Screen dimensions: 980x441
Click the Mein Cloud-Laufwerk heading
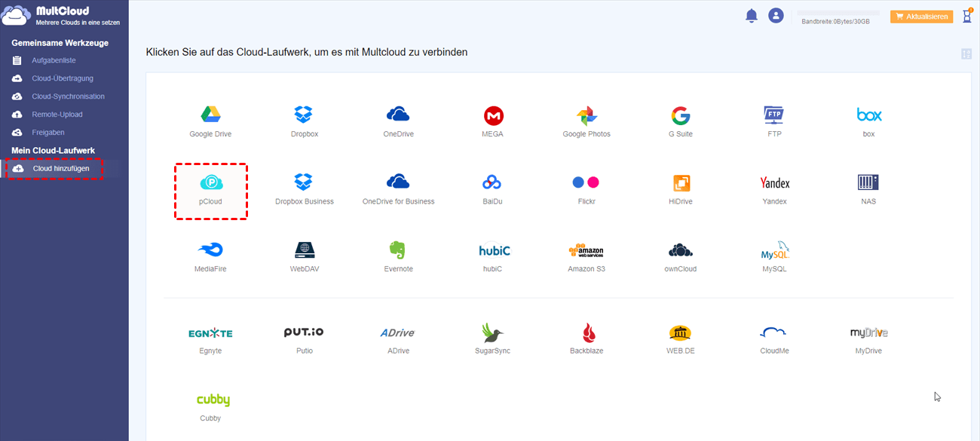[53, 151]
